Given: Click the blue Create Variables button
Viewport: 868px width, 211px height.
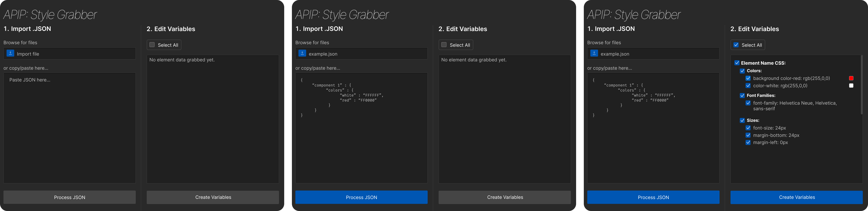Looking at the screenshot, I should point(797,197).
